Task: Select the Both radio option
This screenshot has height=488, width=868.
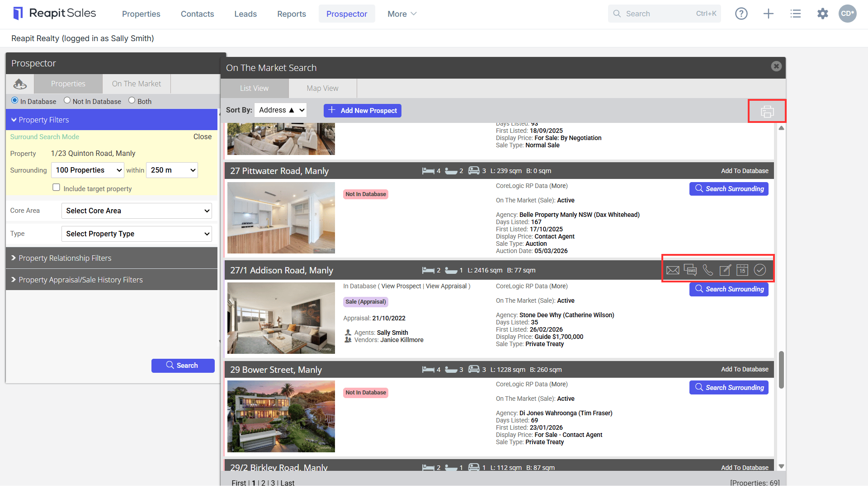Action: (132, 100)
